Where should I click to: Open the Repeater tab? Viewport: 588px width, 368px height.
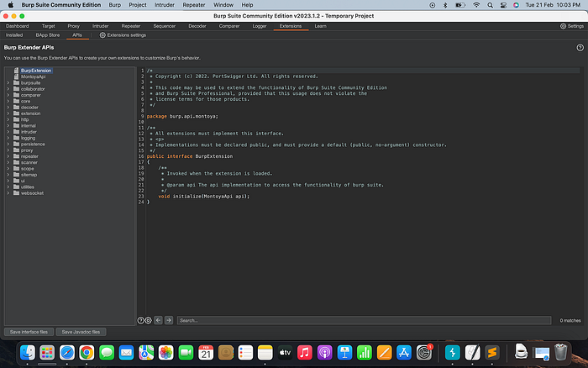tap(131, 26)
